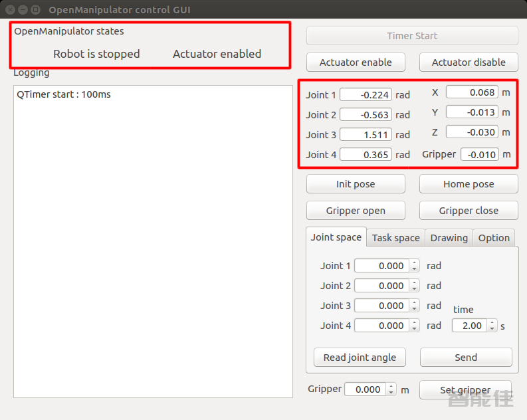Focus the Joint 3 target spinbox field

click(382, 306)
